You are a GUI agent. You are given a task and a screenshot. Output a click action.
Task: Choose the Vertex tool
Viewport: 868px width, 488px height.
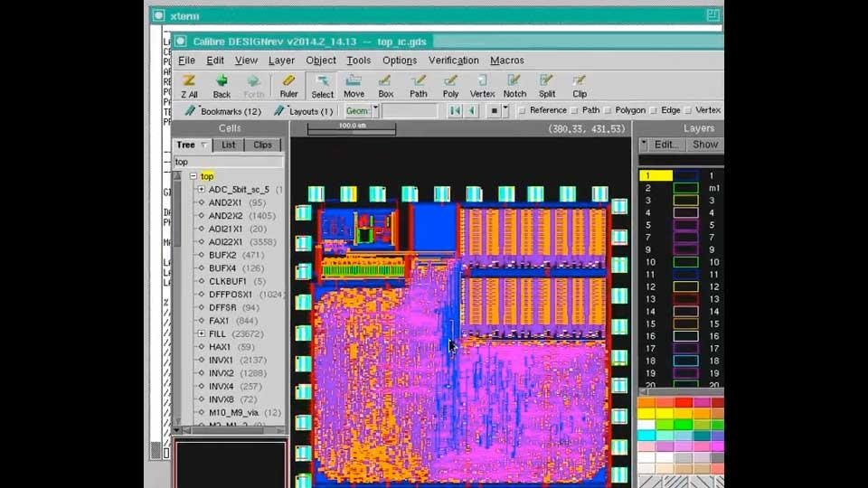pyautogui.click(x=482, y=86)
